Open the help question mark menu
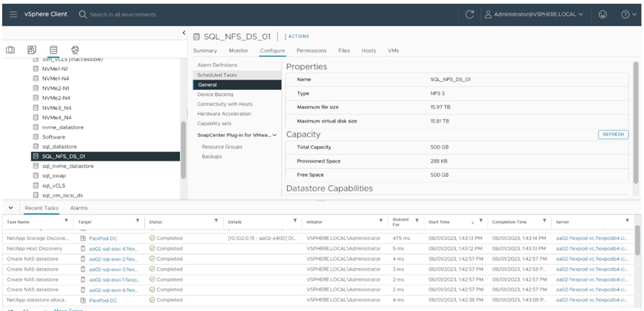 [x=628, y=15]
